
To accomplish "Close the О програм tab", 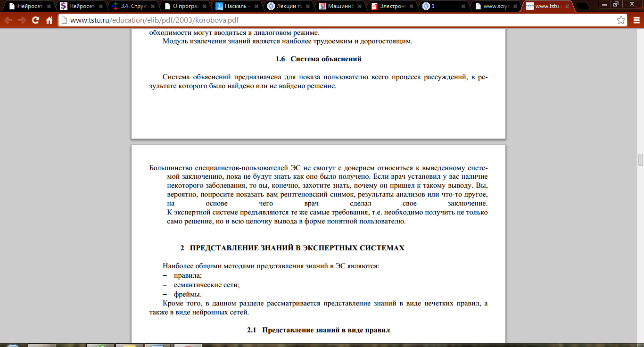I will pyautogui.click(x=205, y=7).
